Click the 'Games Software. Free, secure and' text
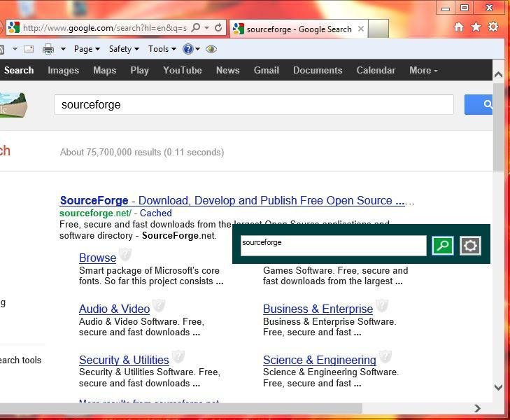The width and height of the screenshot is (510, 420). 335,270
